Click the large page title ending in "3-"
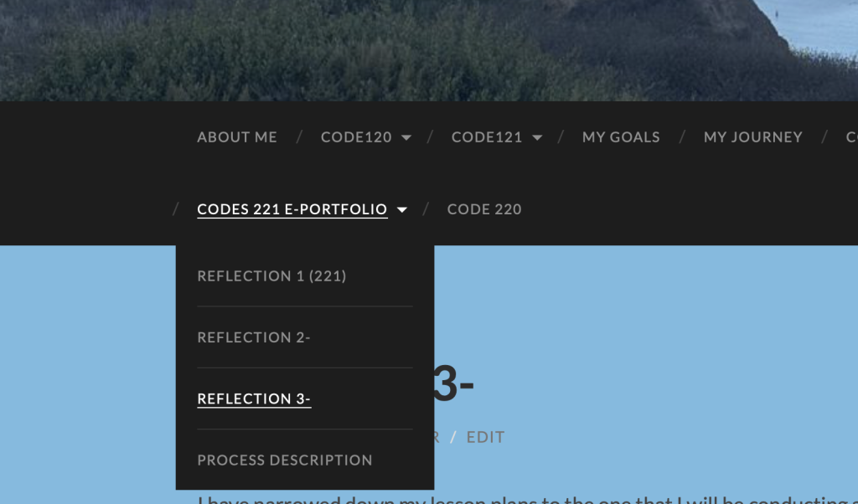This screenshot has height=504, width=858. 453,385
